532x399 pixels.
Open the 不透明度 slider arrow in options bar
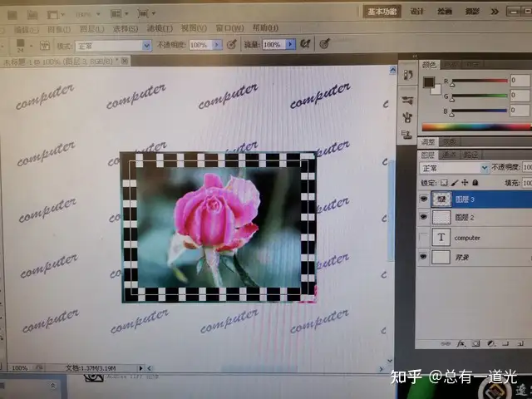tap(217, 44)
